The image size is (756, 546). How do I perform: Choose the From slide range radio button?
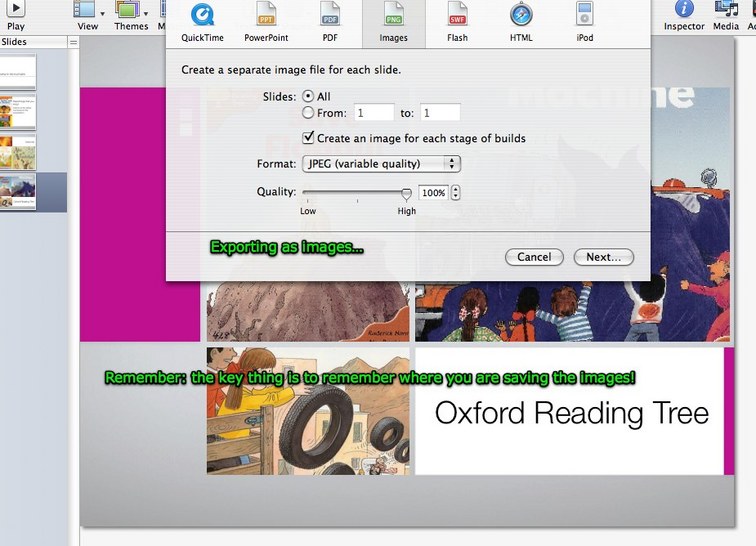coord(308,114)
